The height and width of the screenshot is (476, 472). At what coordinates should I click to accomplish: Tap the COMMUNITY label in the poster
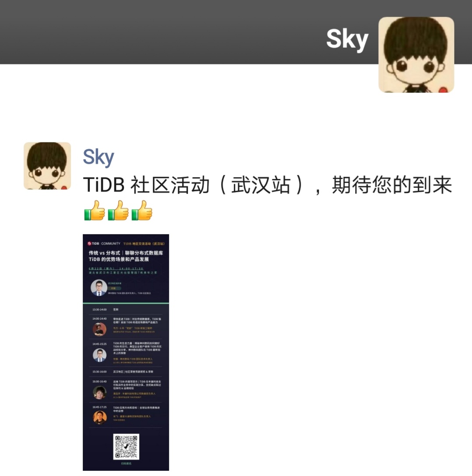[x=111, y=243]
